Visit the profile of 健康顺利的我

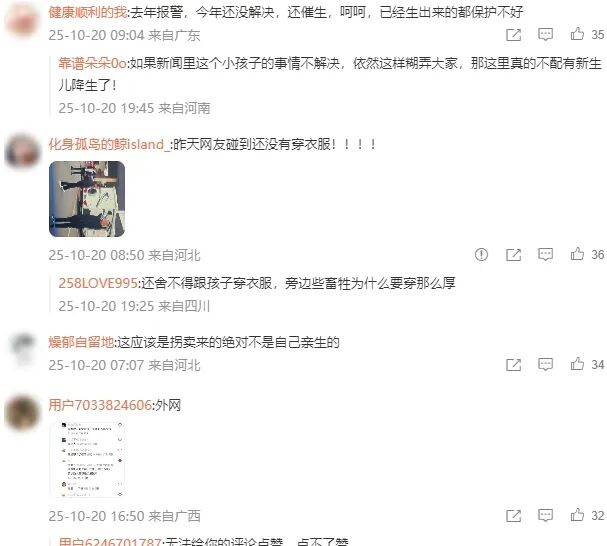tap(87, 12)
